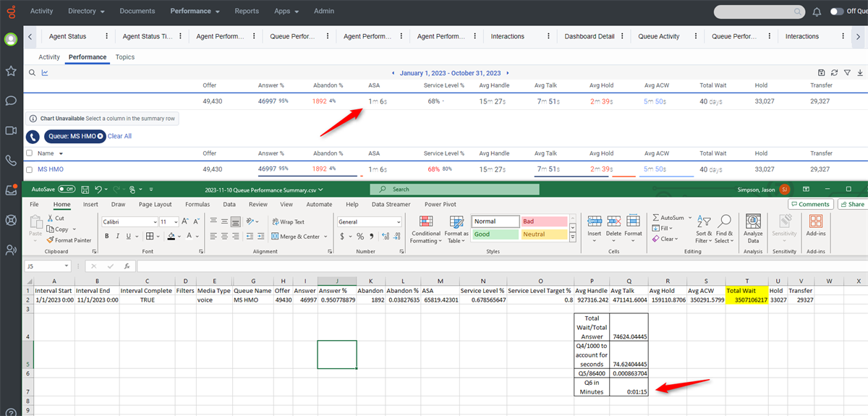The image size is (868, 416).
Task: Check the MS HMO row checkbox
Action: tap(29, 169)
